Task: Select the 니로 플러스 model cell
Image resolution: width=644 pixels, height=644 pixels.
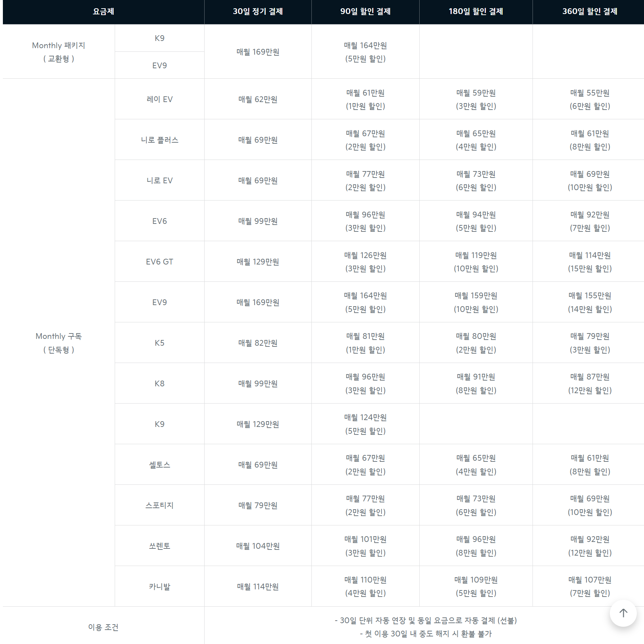Action: click(x=160, y=140)
